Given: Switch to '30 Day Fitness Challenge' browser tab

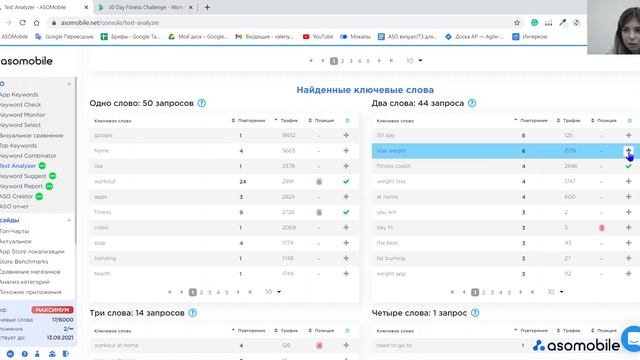Looking at the screenshot, I should click(x=145, y=7).
